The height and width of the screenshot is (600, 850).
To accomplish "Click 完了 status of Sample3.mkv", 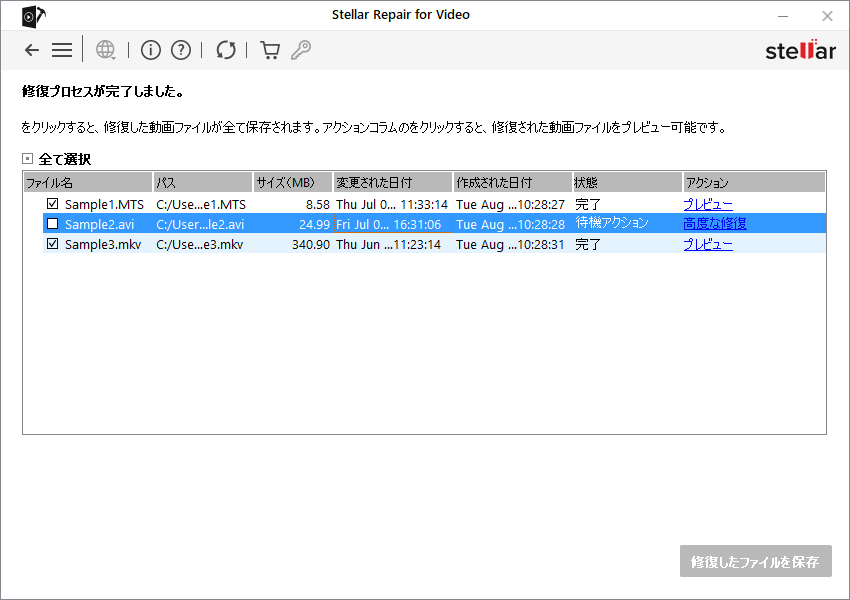I will (x=588, y=244).
